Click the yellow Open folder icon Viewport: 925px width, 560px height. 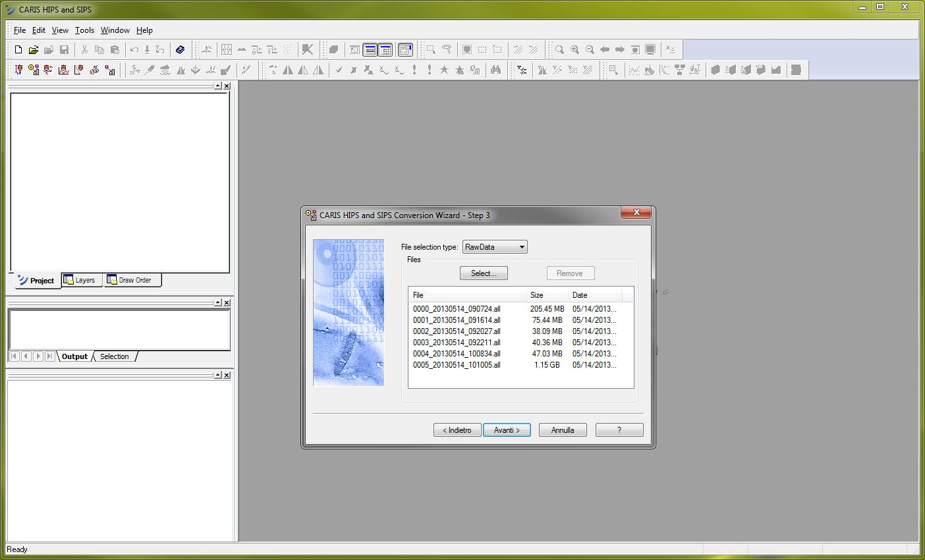34,49
